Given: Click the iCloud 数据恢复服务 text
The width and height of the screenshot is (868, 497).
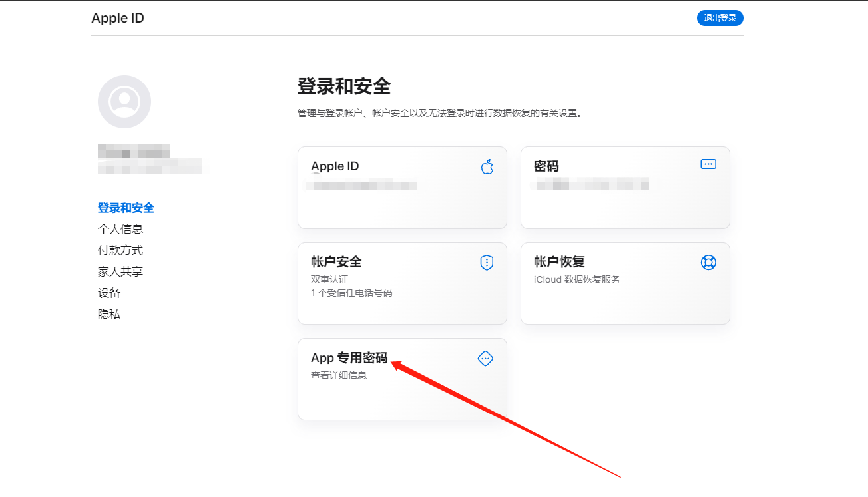Looking at the screenshot, I should (577, 279).
